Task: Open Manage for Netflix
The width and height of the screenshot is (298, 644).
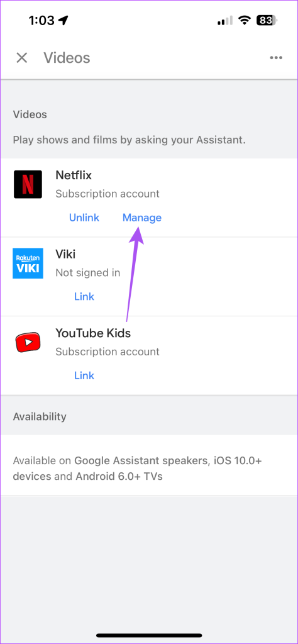Action: click(x=142, y=218)
